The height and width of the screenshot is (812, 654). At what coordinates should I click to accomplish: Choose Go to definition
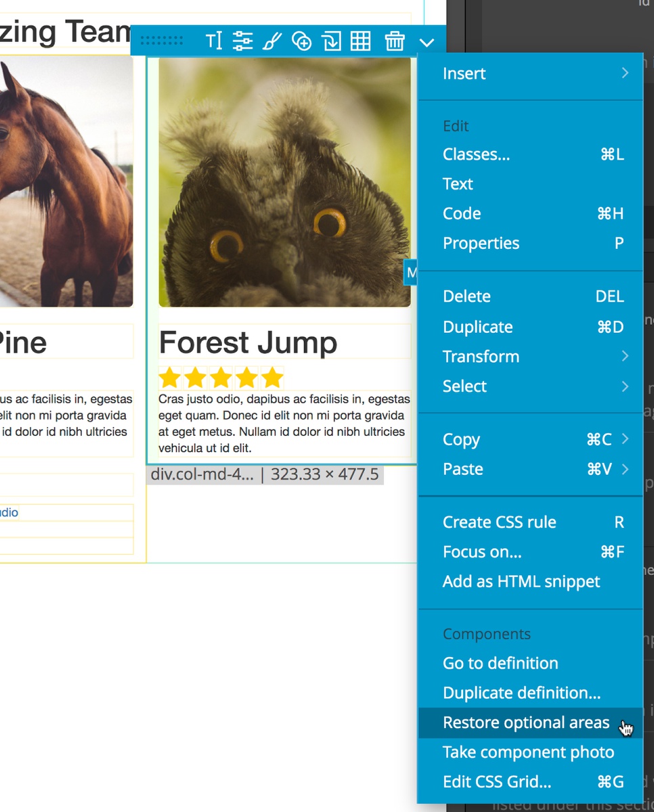tap(530, 663)
